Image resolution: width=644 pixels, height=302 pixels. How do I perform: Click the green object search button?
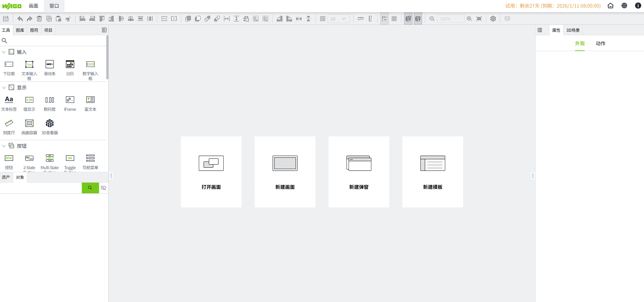click(90, 188)
